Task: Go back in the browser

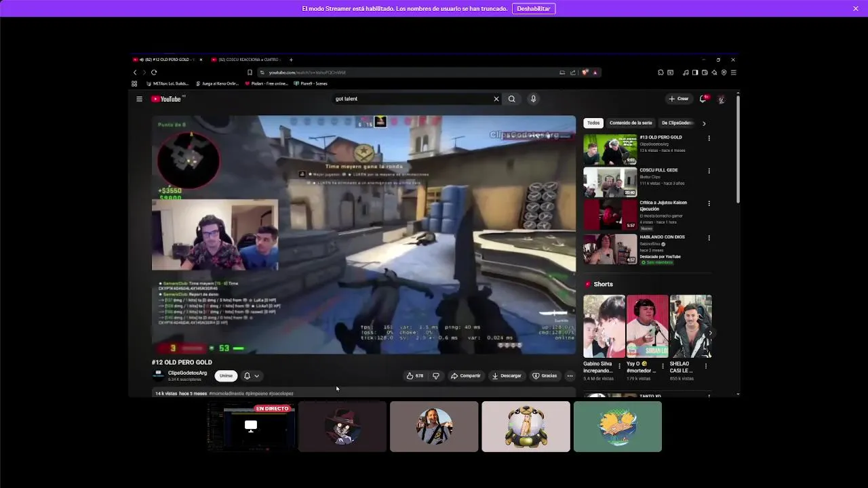Action: (135, 73)
